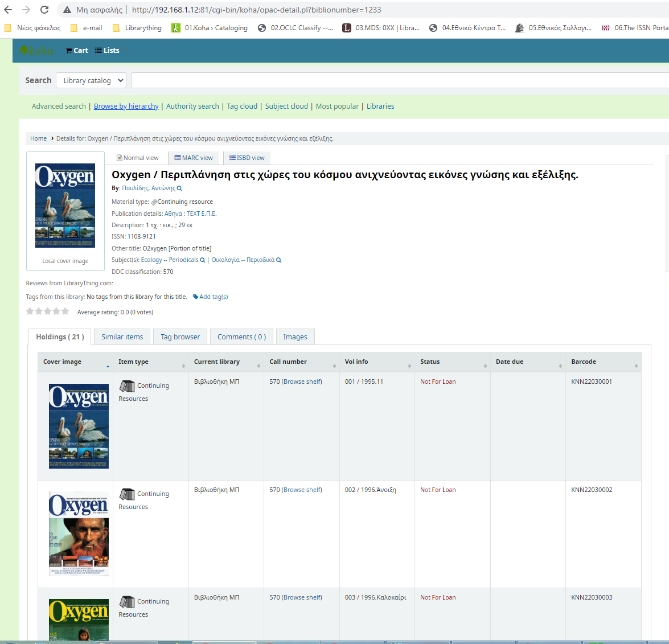Viewport: 669px width, 644px height.
Task: Give a three-star rating
Action: 48,311
